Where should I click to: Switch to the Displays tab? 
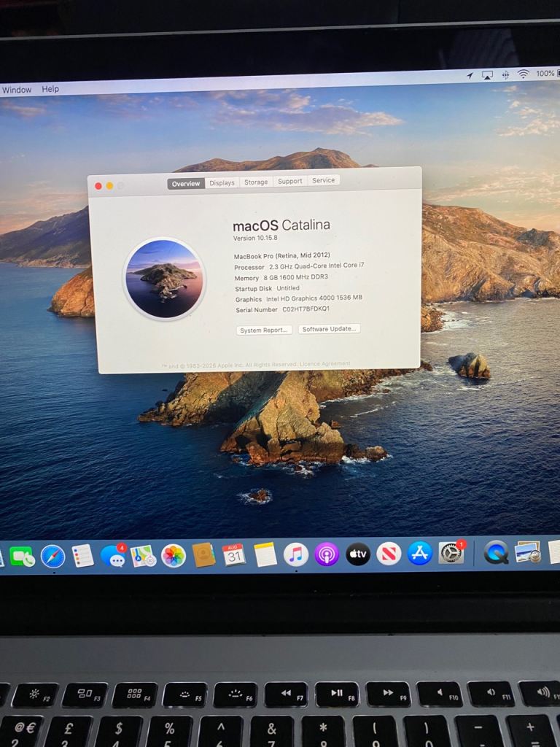click(x=222, y=183)
